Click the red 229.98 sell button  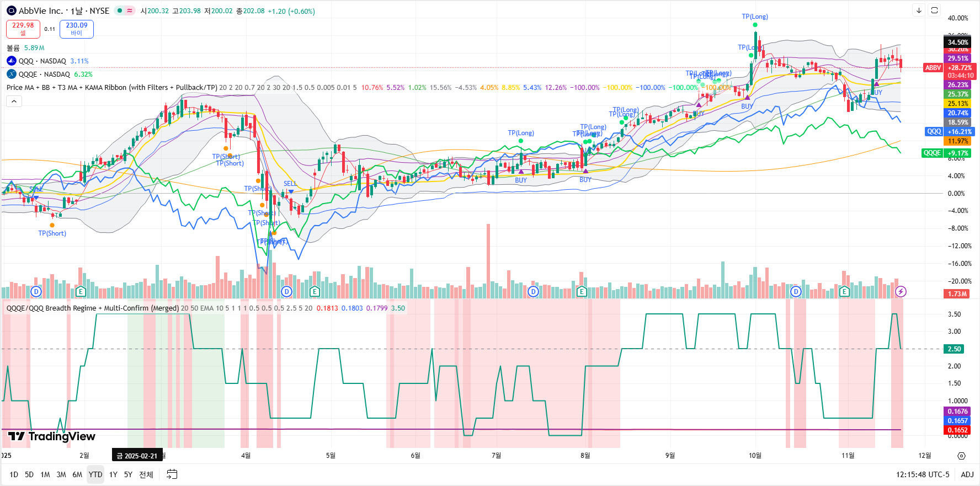tap(23, 29)
